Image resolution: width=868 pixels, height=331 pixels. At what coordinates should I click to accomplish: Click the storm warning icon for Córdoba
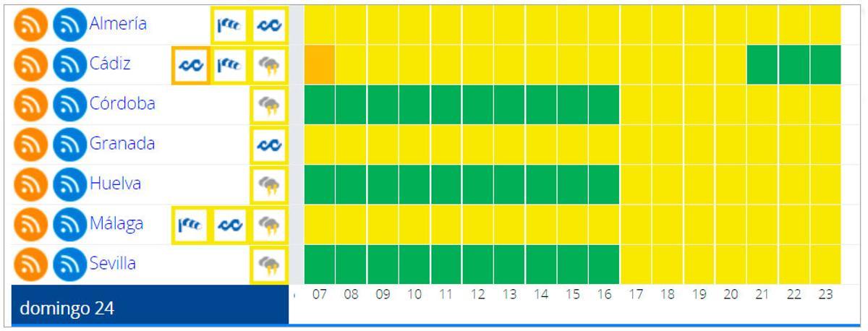point(269,106)
